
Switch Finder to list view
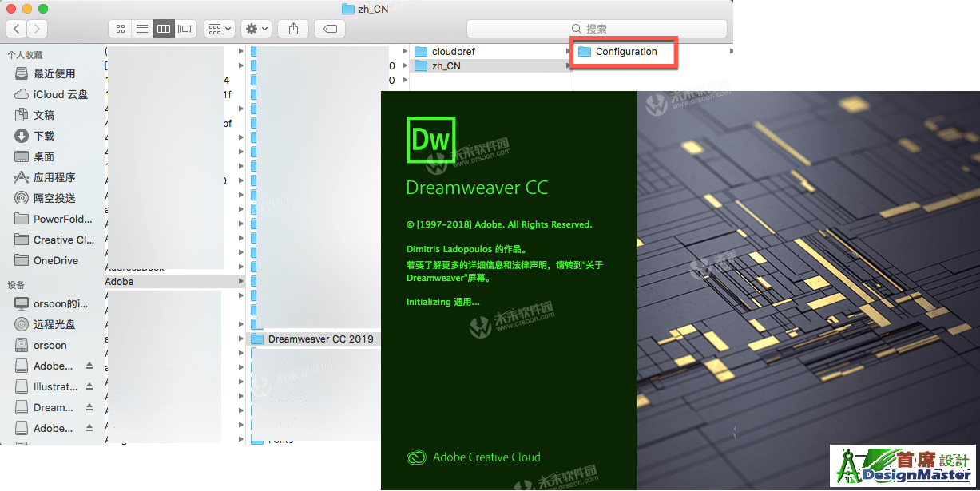(x=142, y=29)
